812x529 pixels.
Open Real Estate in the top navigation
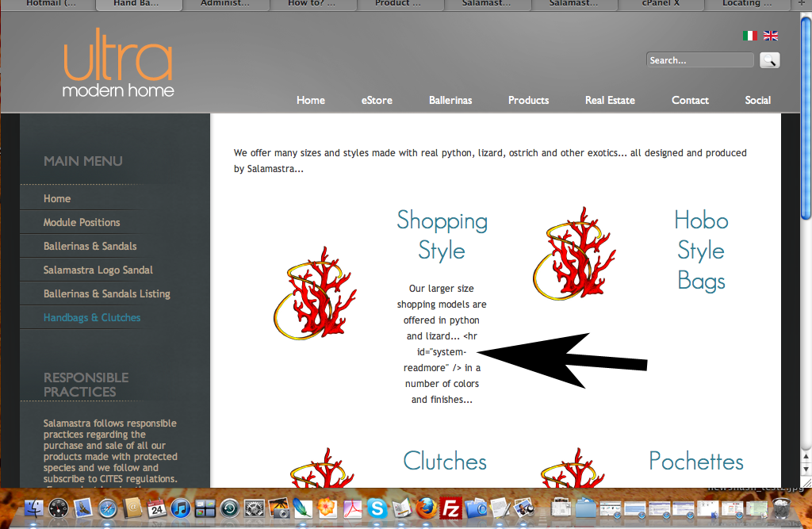(x=610, y=100)
